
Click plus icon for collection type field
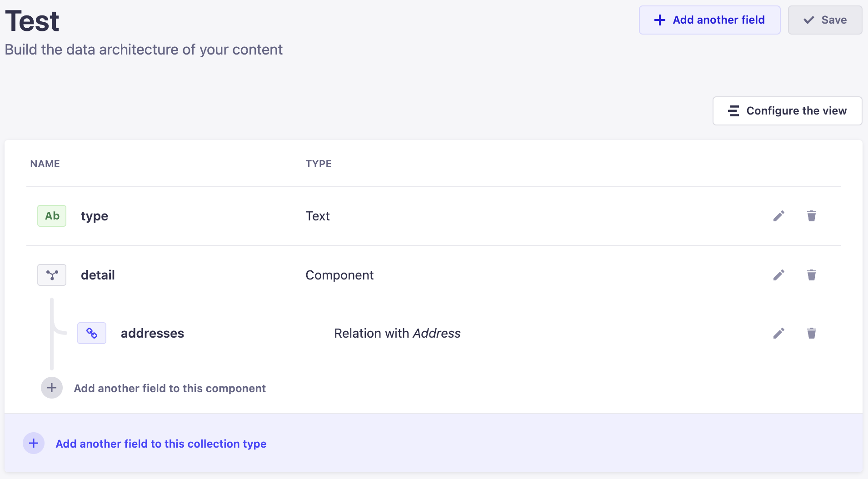tap(34, 443)
